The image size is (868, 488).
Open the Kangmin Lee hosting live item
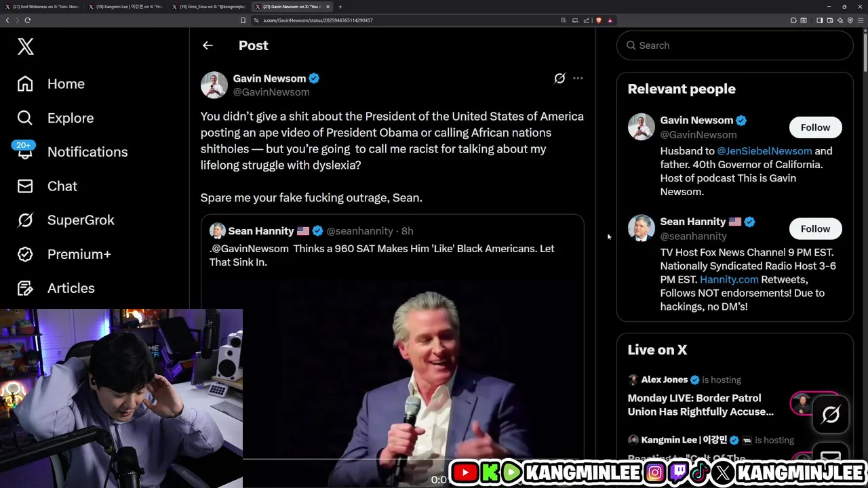[711, 441]
